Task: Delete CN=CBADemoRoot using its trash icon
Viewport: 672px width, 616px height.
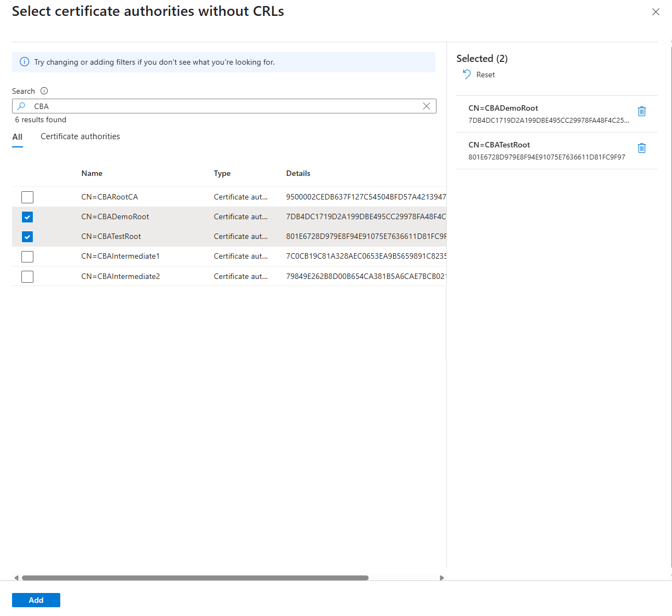Action: click(641, 111)
